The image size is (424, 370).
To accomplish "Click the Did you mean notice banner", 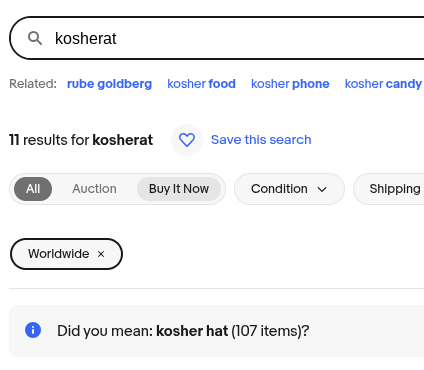I will 217,331.
